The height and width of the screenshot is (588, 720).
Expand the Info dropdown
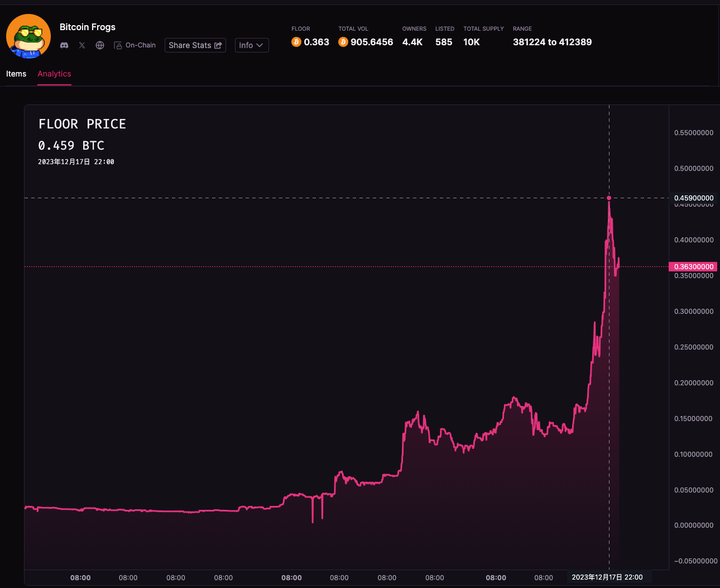tap(252, 45)
